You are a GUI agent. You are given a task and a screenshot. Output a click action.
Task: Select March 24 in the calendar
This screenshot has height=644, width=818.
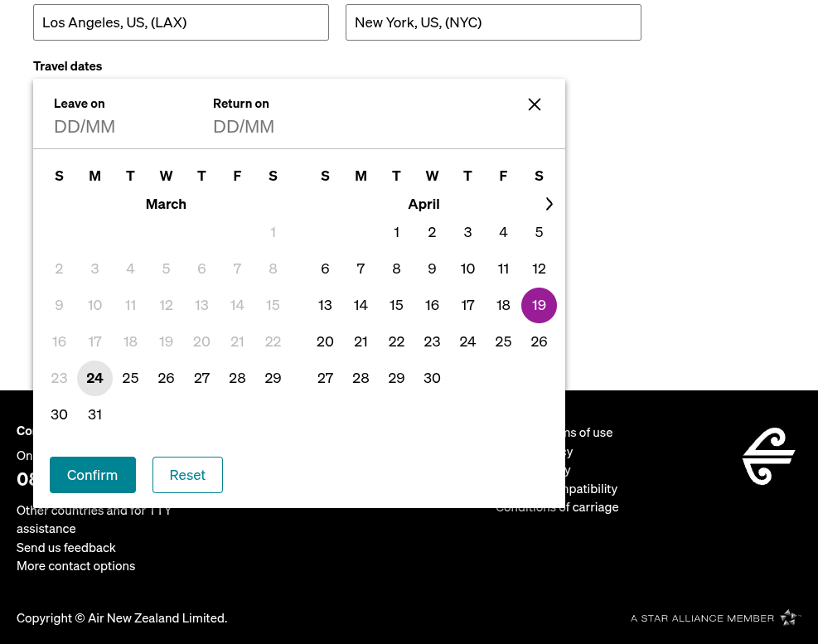95,379
